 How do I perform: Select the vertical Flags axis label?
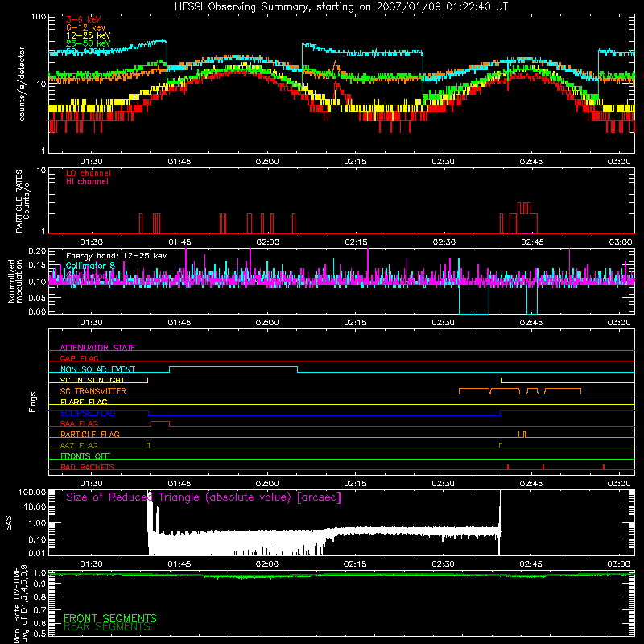(x=33, y=402)
